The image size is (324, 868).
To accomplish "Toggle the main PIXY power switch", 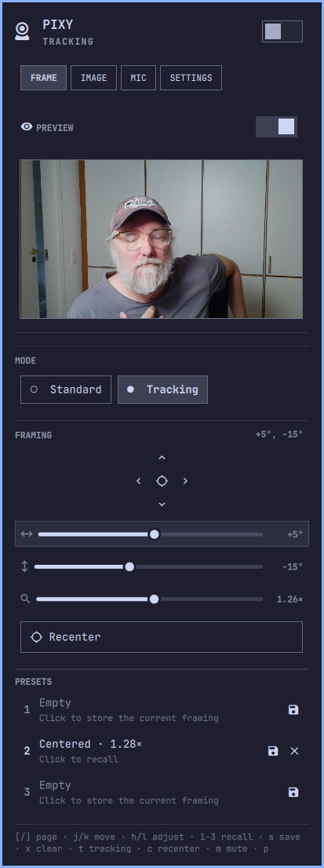I will click(x=282, y=31).
